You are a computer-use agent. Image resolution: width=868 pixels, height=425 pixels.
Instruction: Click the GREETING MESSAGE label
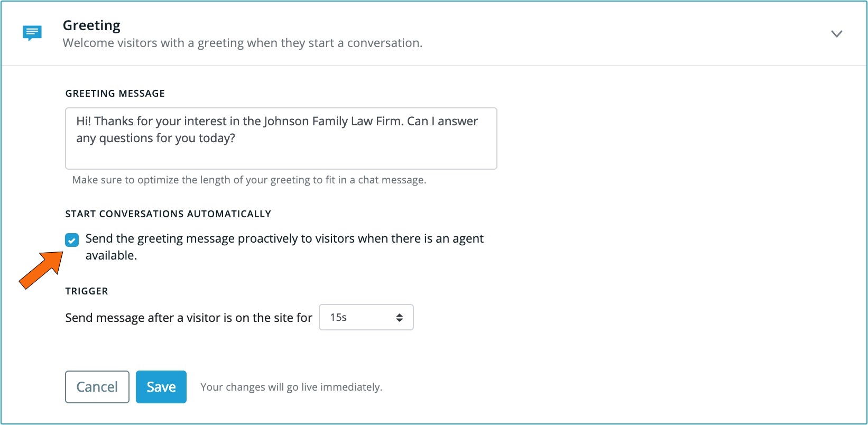coord(115,94)
